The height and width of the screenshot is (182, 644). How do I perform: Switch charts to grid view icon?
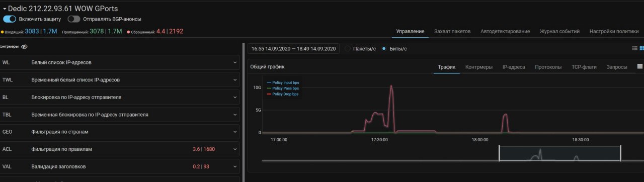[641, 48]
